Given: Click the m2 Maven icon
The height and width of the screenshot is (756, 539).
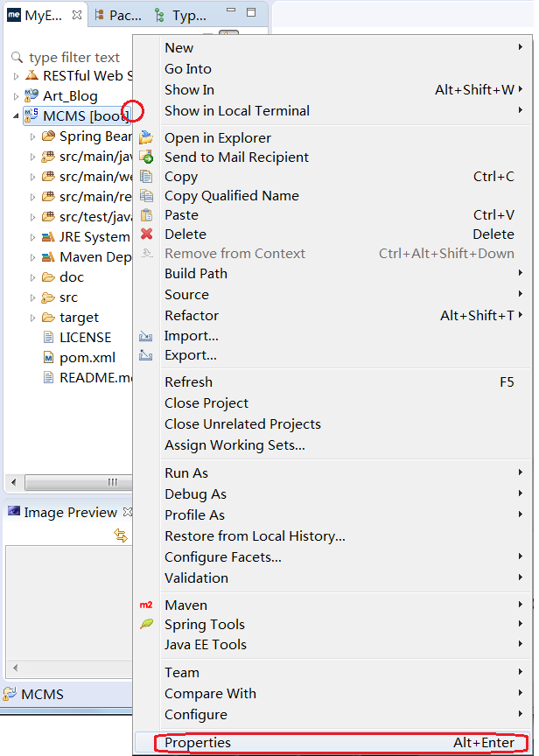Looking at the screenshot, I should pyautogui.click(x=146, y=605).
